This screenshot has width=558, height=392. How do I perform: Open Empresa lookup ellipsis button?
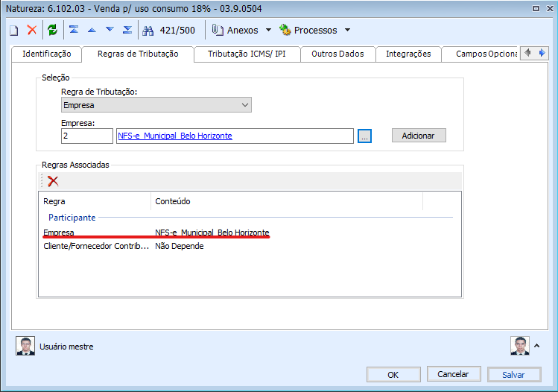point(365,136)
